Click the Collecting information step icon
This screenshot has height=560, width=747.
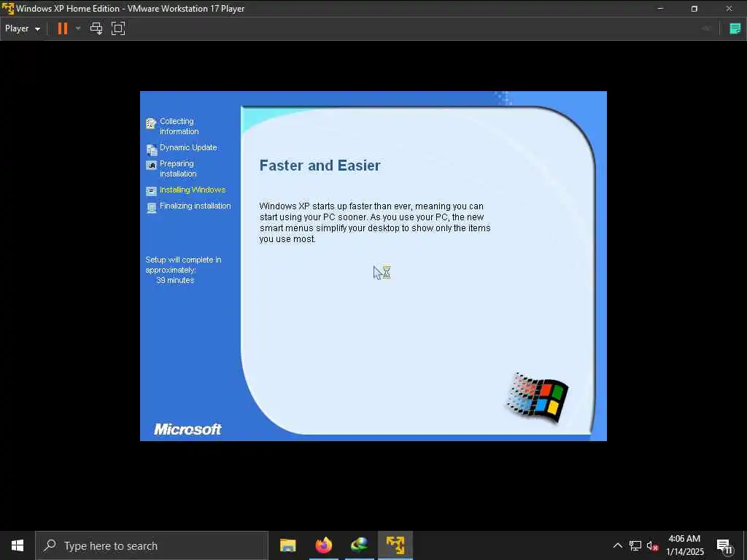click(151, 124)
